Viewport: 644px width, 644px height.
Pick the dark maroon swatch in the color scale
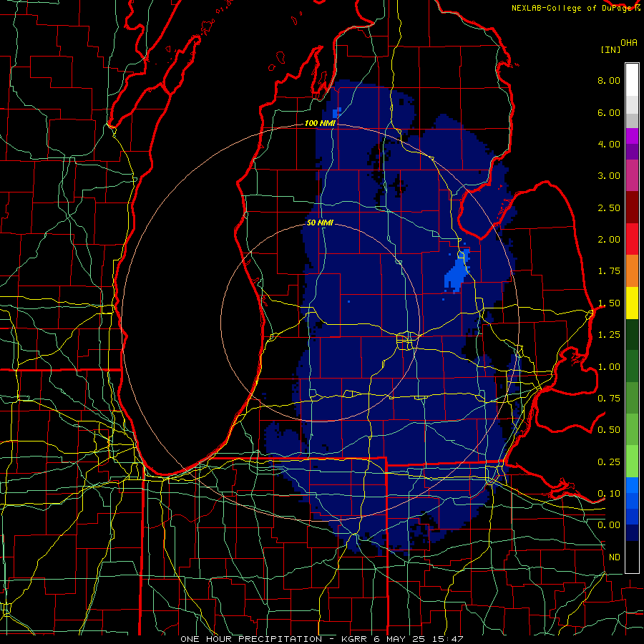pos(632,208)
